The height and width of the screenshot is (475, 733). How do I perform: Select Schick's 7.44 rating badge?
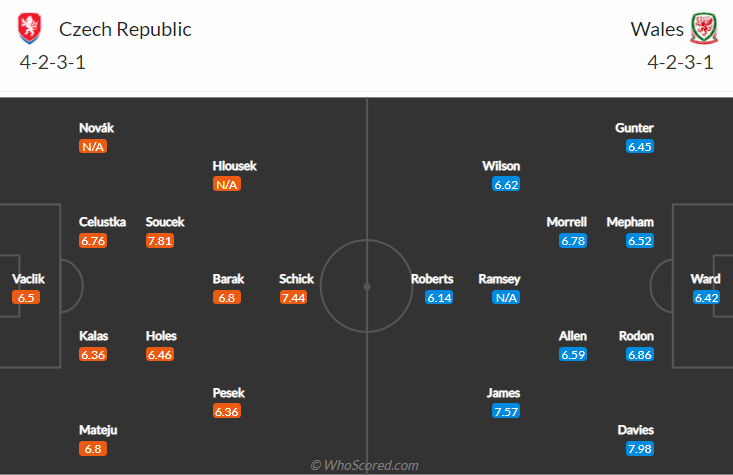coord(293,297)
